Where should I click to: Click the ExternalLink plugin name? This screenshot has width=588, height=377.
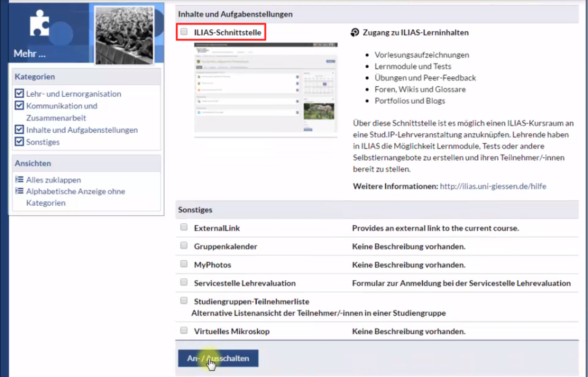click(x=217, y=228)
